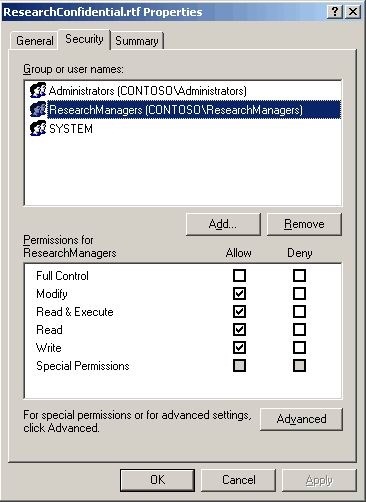Viewport: 366px width, 502px height.
Task: Check the Deny Full Control box
Action: pyautogui.click(x=299, y=276)
